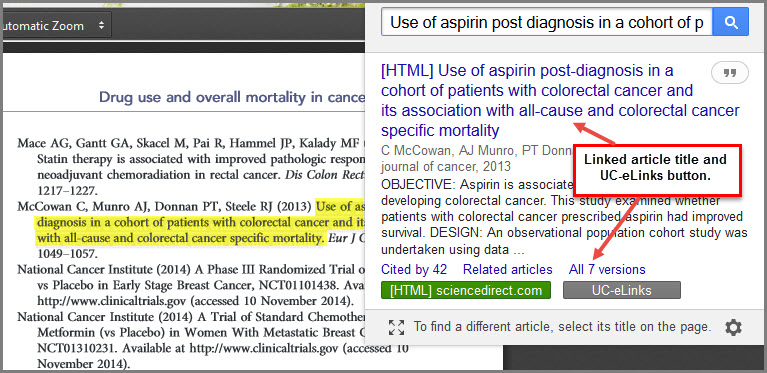
Task: Click the 1049–1057 page range text
Action: [68, 254]
